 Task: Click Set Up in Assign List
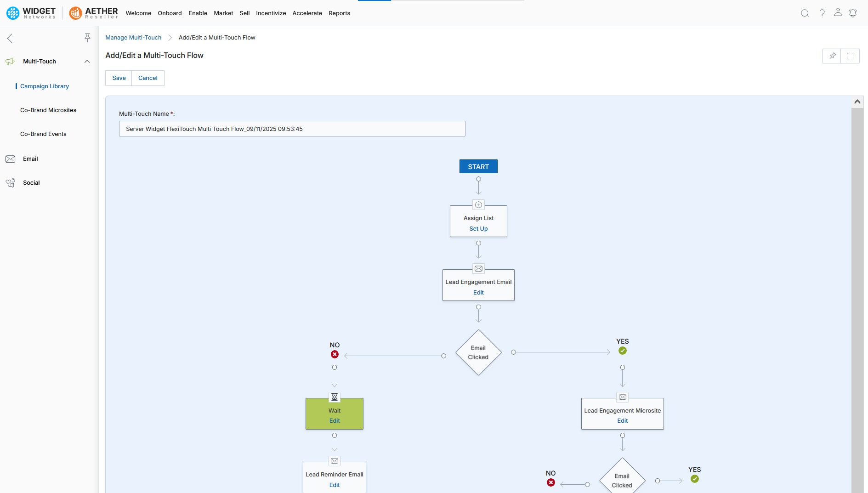pyautogui.click(x=478, y=229)
